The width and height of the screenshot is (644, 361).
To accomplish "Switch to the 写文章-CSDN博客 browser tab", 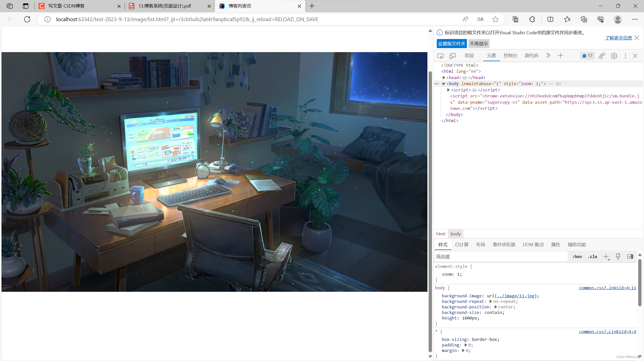I will coord(79,6).
